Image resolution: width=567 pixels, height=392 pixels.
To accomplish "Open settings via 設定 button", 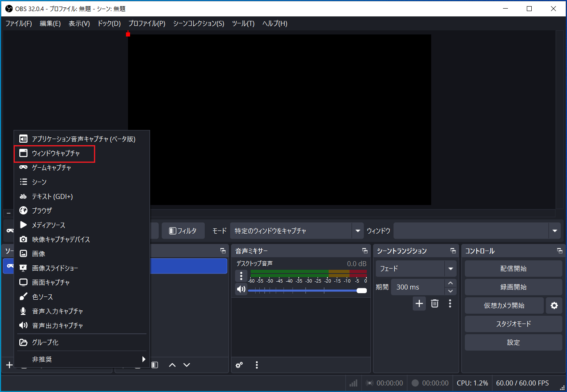I will [x=513, y=342].
